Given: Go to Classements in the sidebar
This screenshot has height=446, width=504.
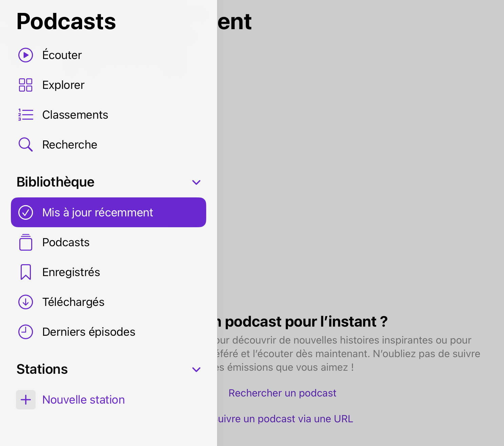Looking at the screenshot, I should 75,115.
